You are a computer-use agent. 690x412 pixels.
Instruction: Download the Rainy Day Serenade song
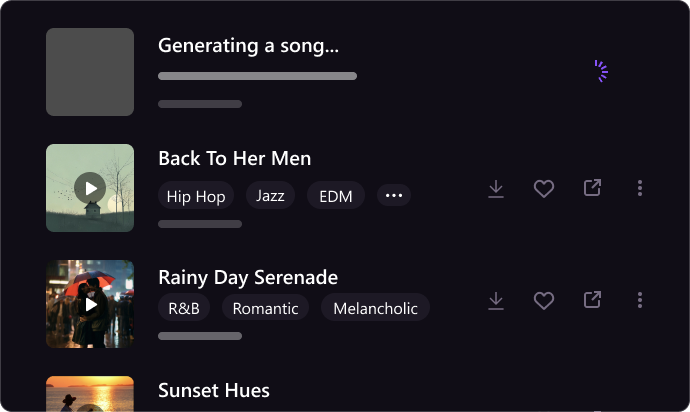[x=496, y=300]
